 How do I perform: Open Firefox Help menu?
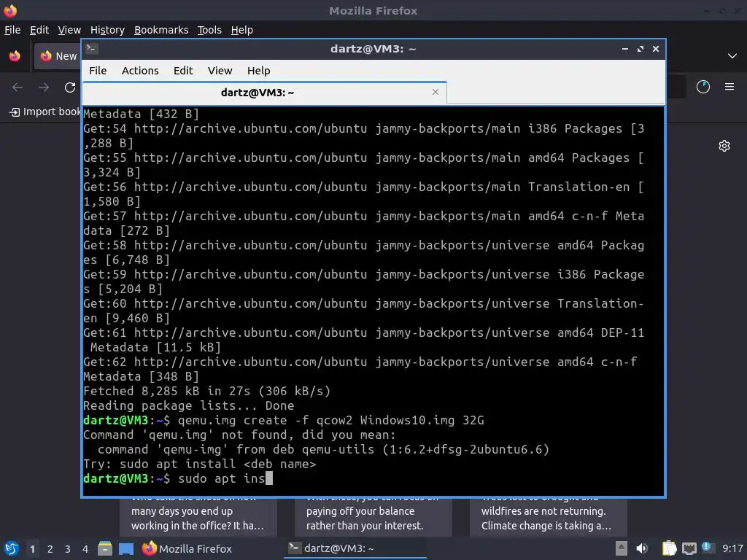[242, 30]
